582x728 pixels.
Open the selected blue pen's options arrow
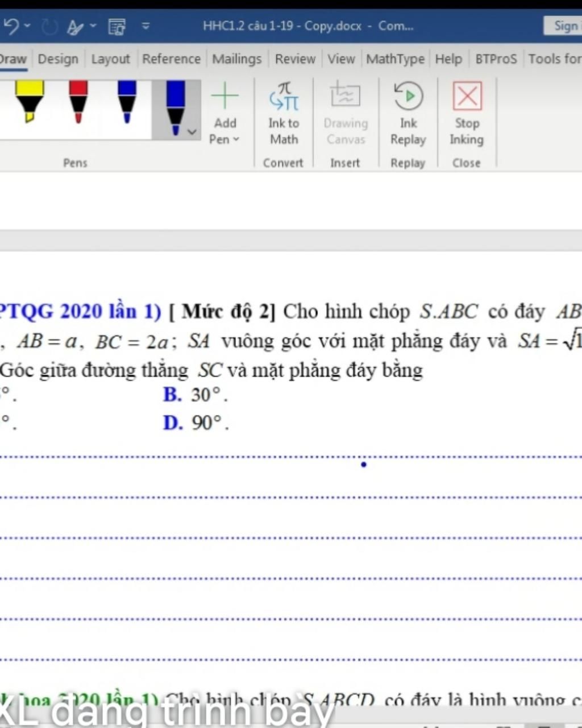point(192,132)
